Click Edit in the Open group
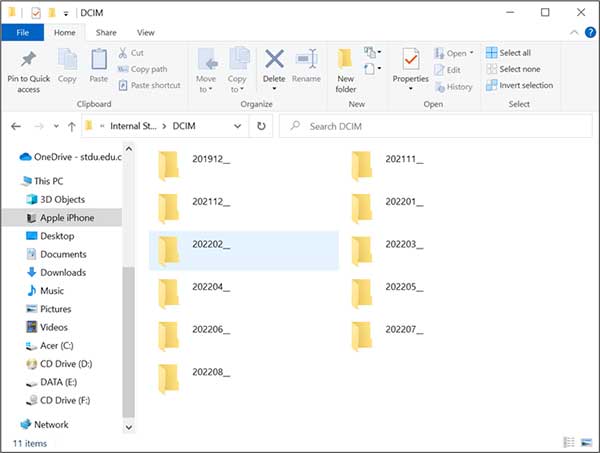This screenshot has width=600, height=453. point(447,70)
